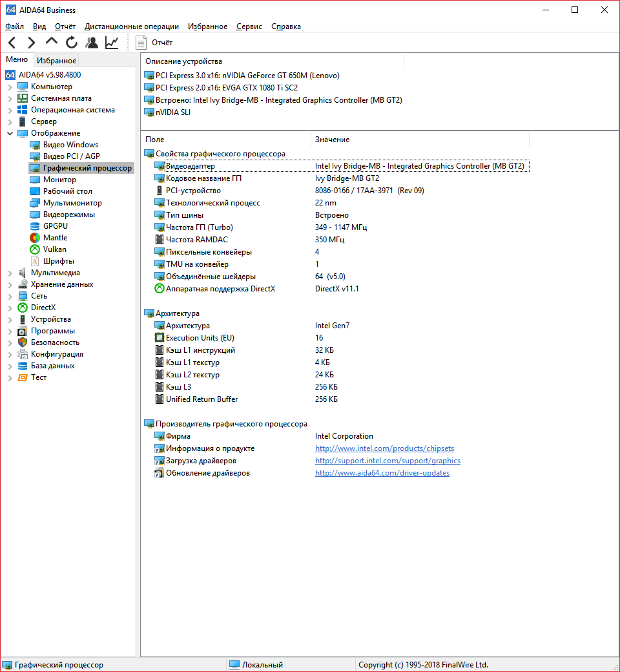The height and width of the screenshot is (672, 620).
Task: Click the Конфигурация gear icon
Action: [23, 354]
